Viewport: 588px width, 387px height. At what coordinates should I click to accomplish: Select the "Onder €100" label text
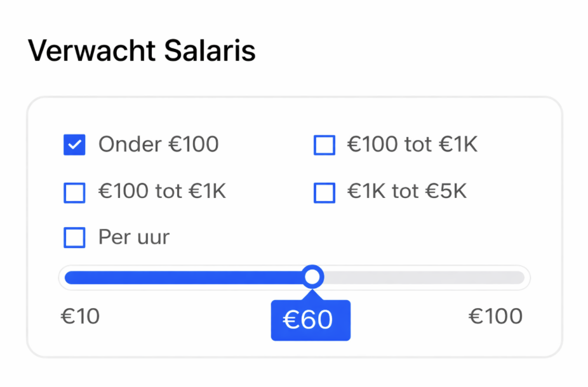[x=158, y=145]
